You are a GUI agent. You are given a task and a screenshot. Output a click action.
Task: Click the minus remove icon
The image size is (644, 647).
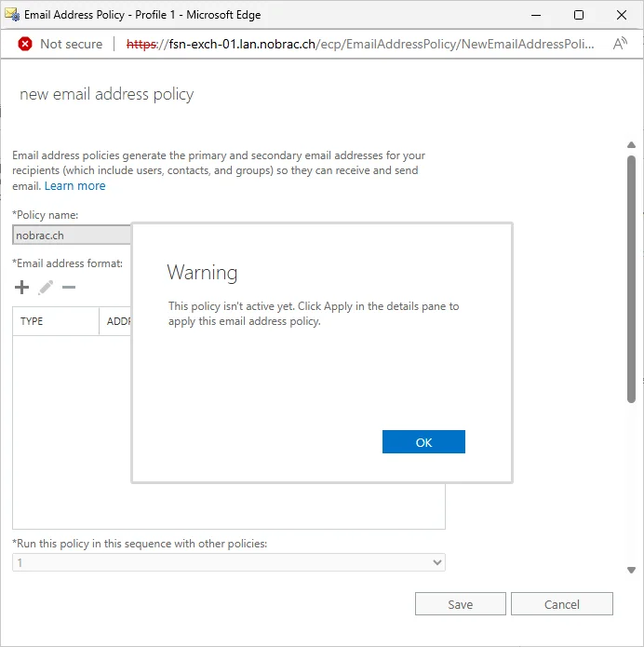pos(69,287)
